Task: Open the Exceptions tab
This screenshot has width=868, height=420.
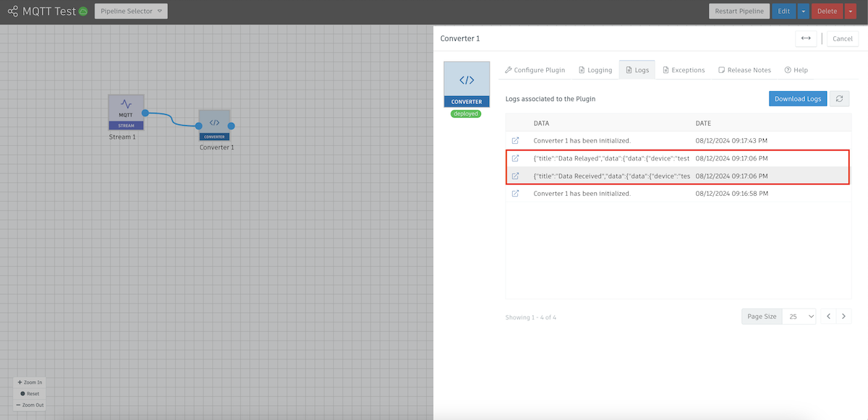Action: tap(684, 70)
